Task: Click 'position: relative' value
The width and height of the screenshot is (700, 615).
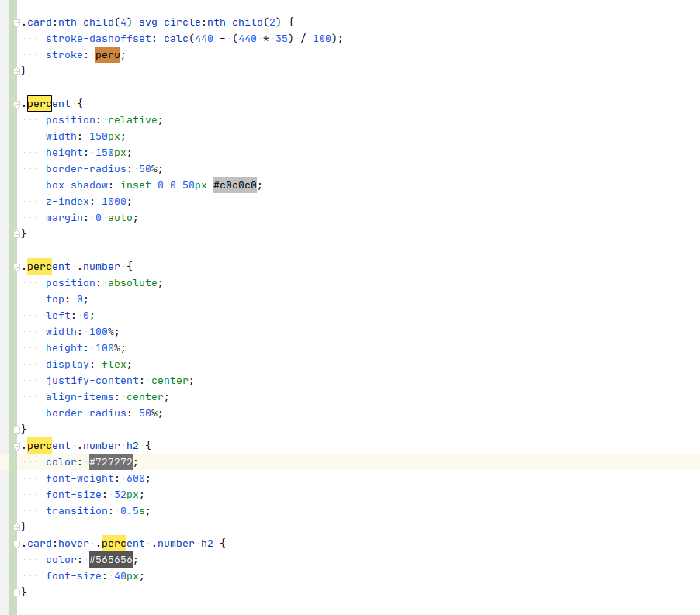Action: pyautogui.click(x=133, y=120)
